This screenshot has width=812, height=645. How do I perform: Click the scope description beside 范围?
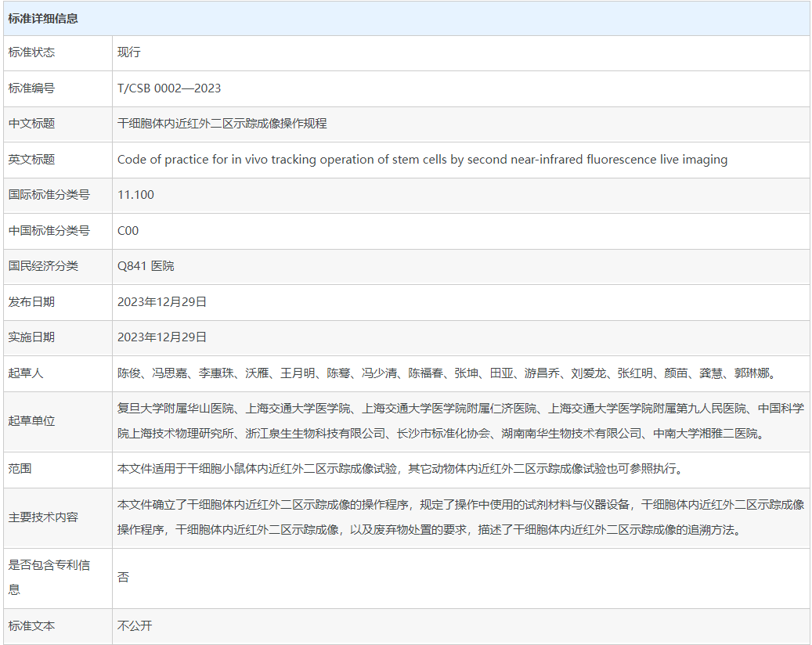pos(399,469)
